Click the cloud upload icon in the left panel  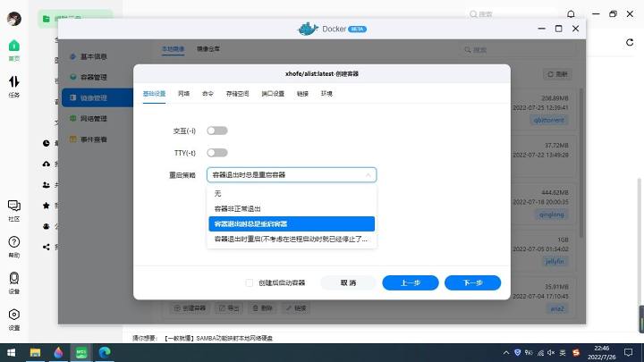pyautogui.click(x=46, y=164)
